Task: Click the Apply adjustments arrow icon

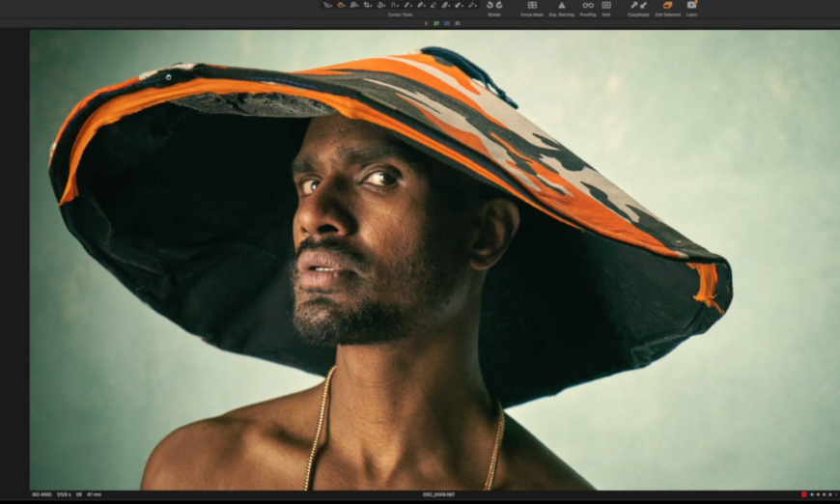Action: click(x=643, y=5)
